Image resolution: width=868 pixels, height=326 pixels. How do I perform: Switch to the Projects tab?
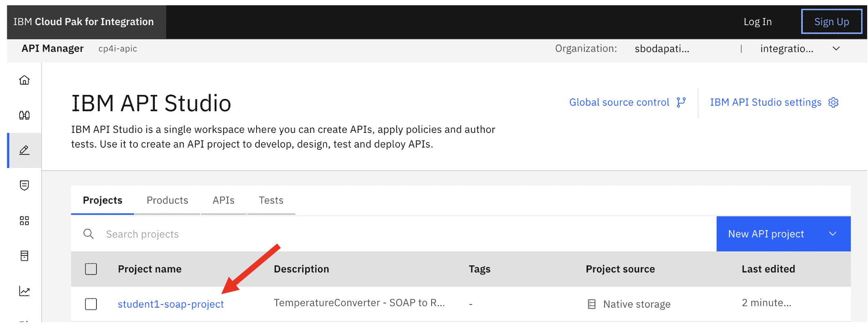[x=103, y=200]
